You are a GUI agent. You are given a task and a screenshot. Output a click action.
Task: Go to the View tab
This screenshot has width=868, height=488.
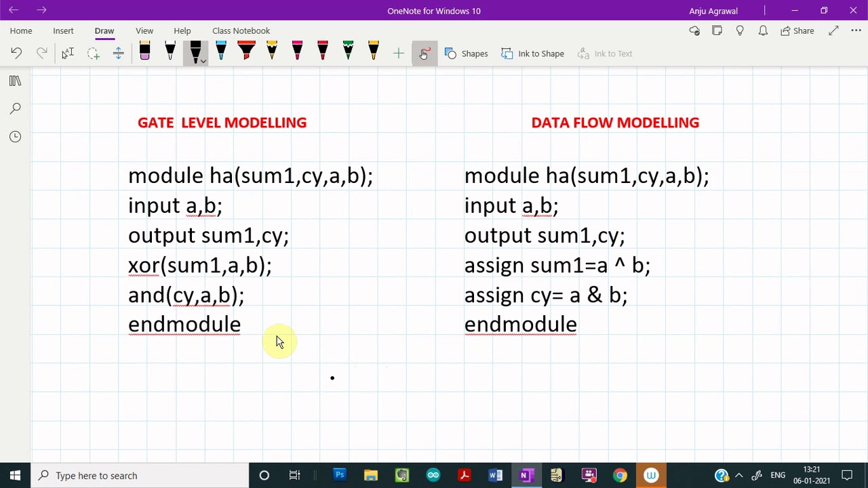pos(144,30)
